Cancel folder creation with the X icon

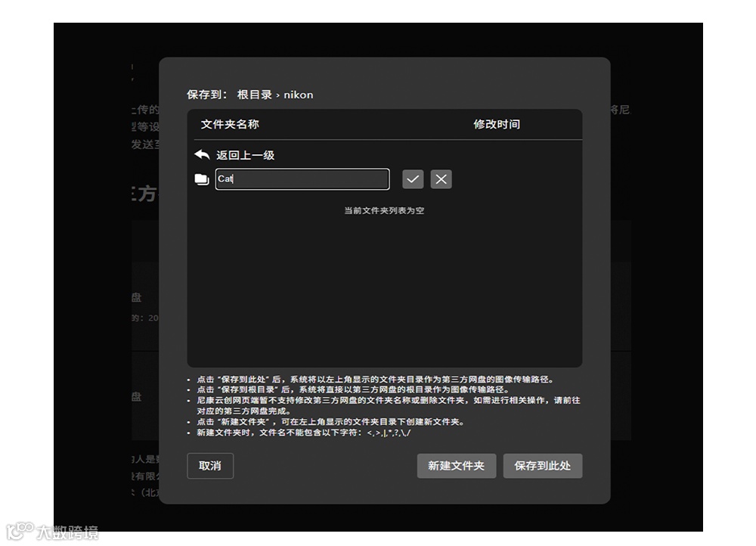pos(441,178)
